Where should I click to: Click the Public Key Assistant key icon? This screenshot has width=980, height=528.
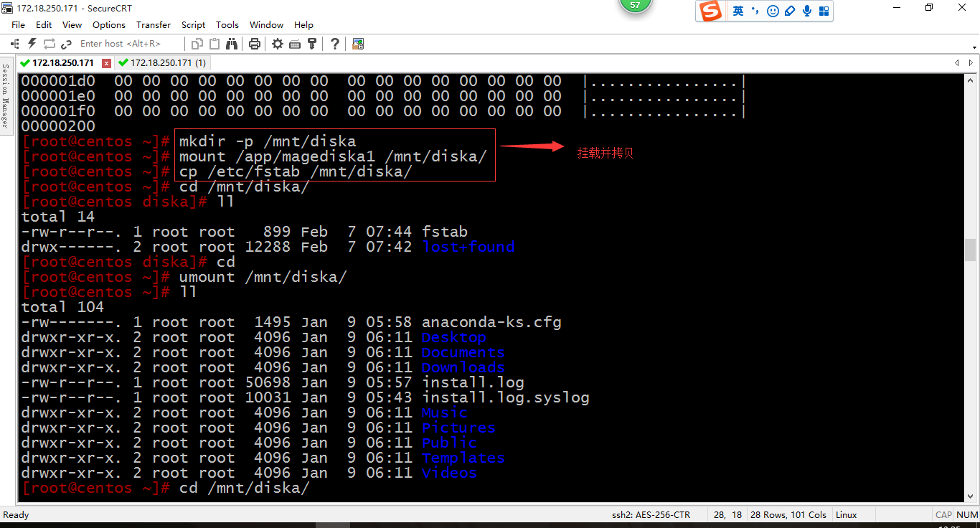(312, 44)
